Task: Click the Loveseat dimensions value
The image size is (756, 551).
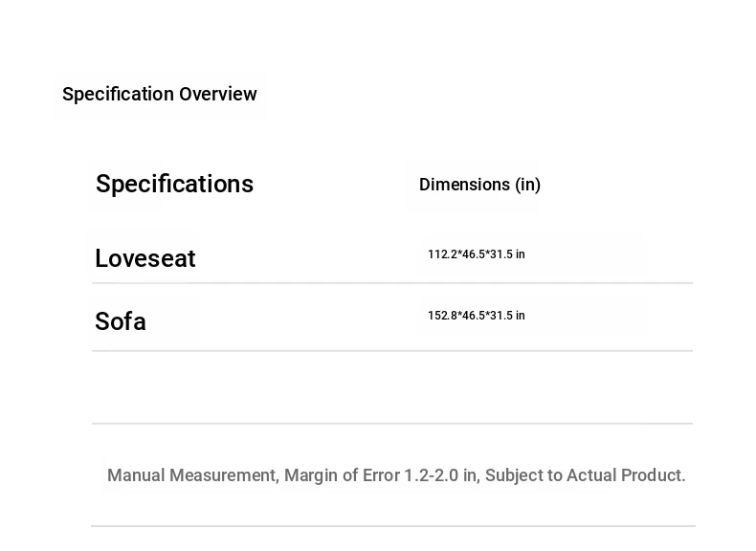Action: tap(476, 254)
